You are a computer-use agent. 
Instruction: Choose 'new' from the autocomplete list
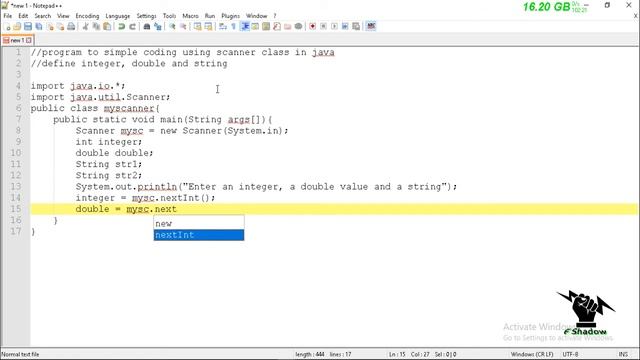point(199,224)
